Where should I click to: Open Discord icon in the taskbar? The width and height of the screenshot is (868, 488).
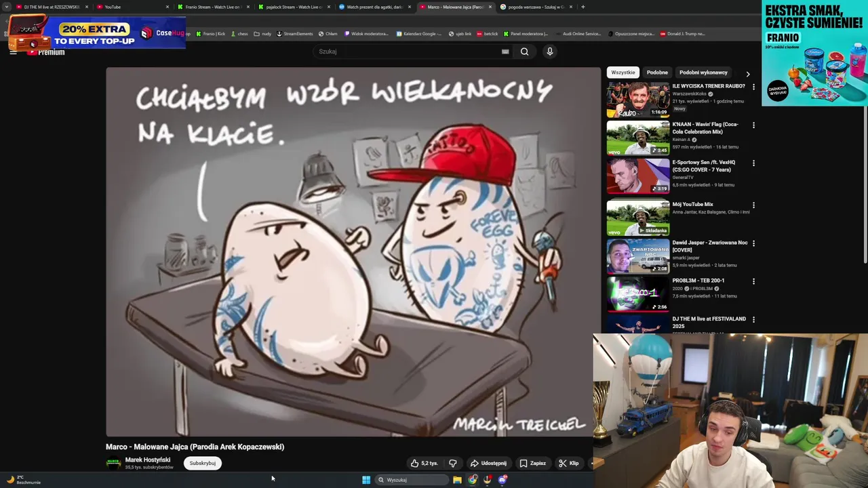pyautogui.click(x=502, y=480)
